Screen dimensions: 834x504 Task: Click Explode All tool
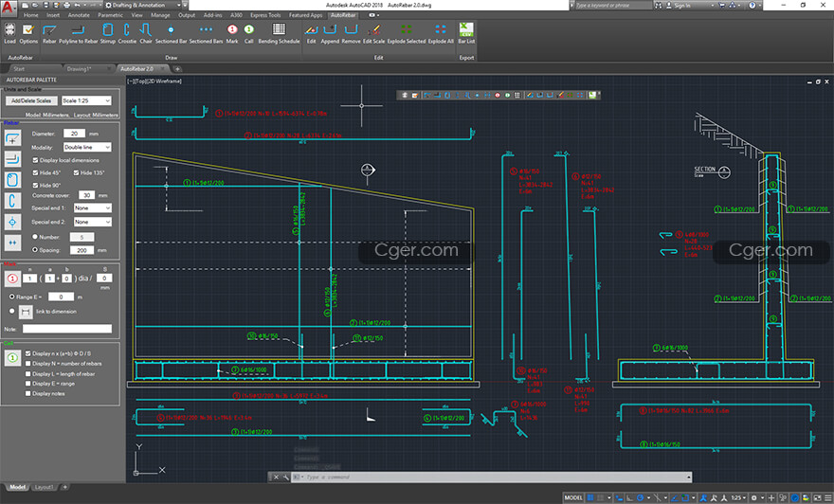(441, 33)
